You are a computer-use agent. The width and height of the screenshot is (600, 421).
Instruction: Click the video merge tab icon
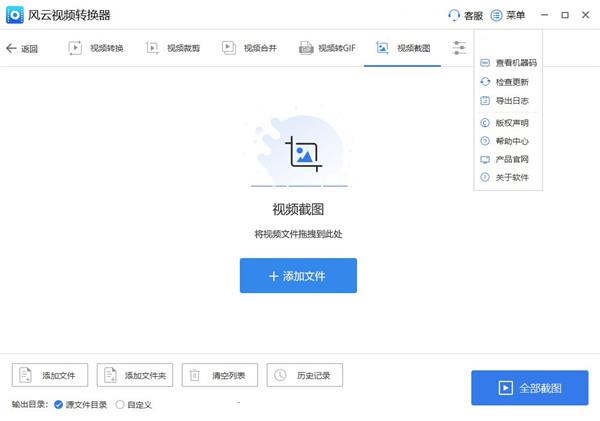coord(229,48)
